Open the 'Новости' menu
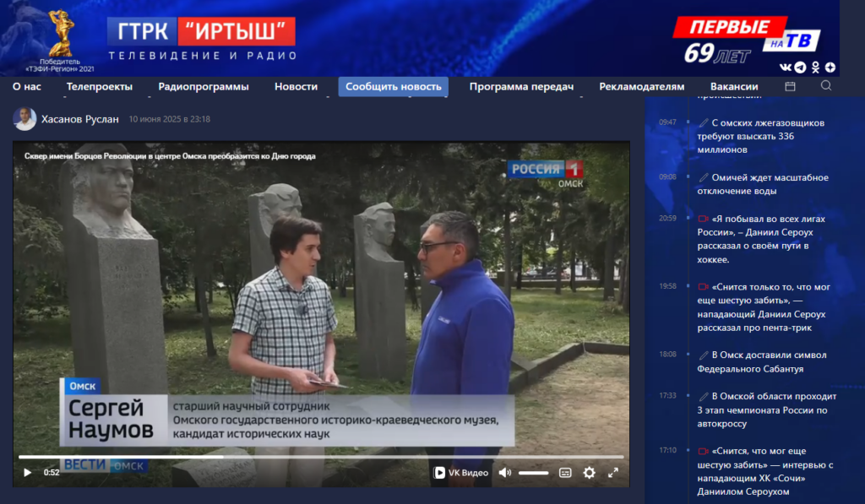The height and width of the screenshot is (504, 865). pos(296,87)
